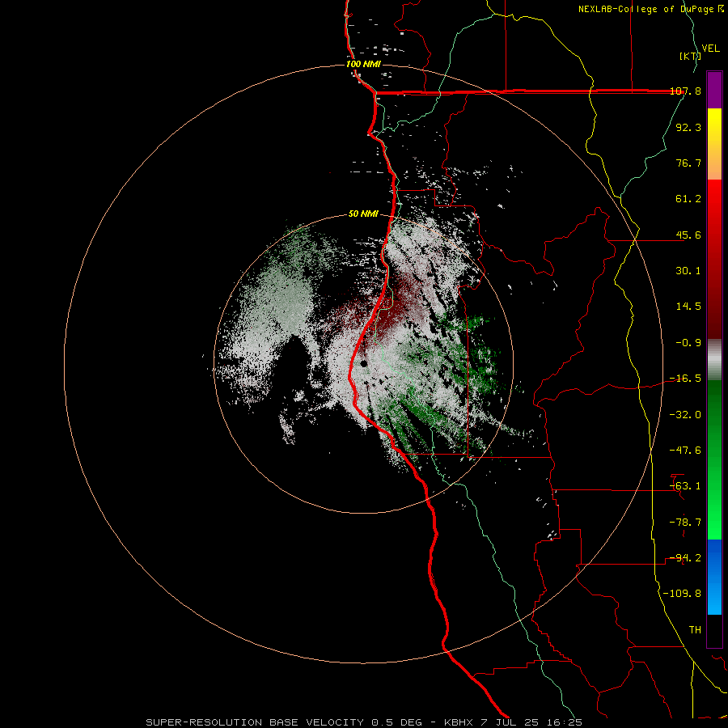Click the 7 JUL 25 date in footer
Image resolution: width=728 pixels, height=728 pixels.
(510, 722)
